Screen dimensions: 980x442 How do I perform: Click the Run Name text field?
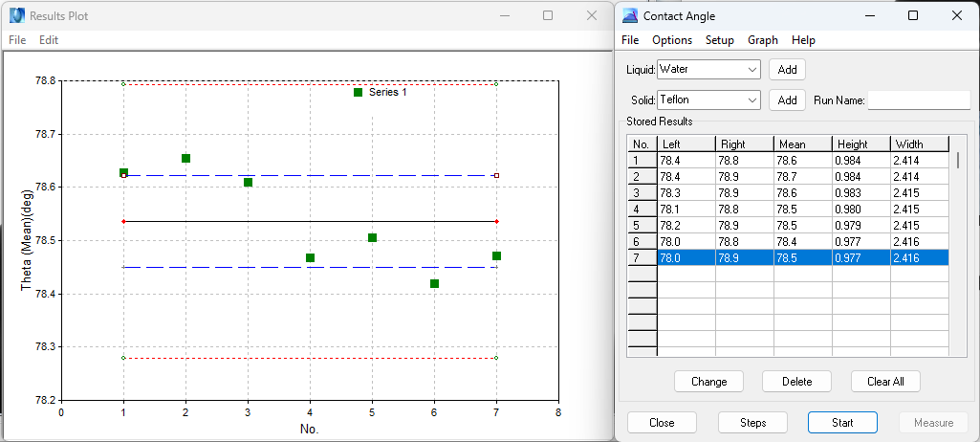coord(918,99)
